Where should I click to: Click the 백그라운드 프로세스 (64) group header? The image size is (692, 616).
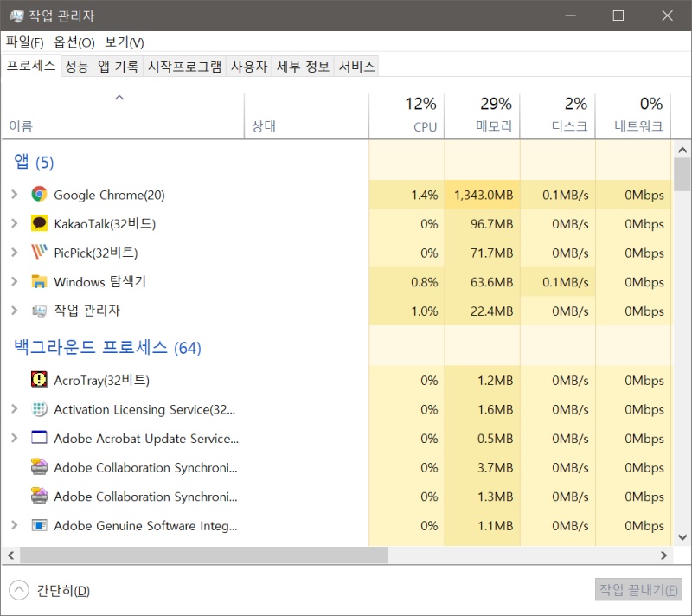click(x=107, y=347)
